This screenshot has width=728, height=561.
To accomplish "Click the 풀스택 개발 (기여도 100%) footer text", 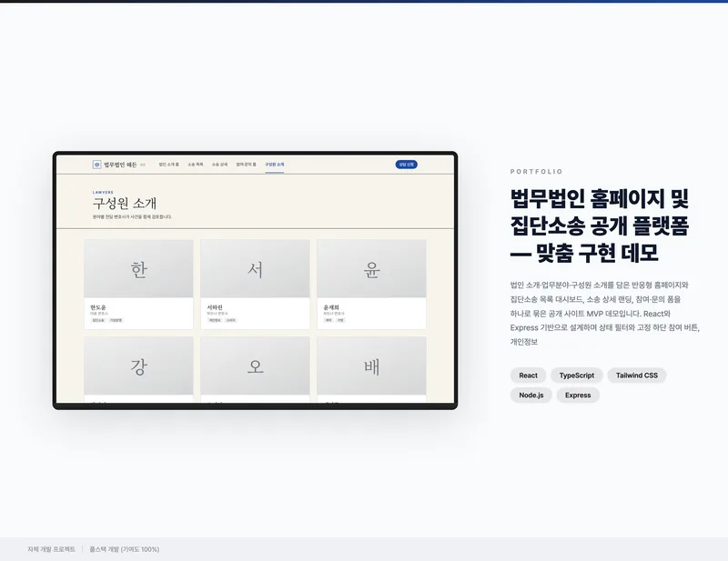I will tap(125, 549).
